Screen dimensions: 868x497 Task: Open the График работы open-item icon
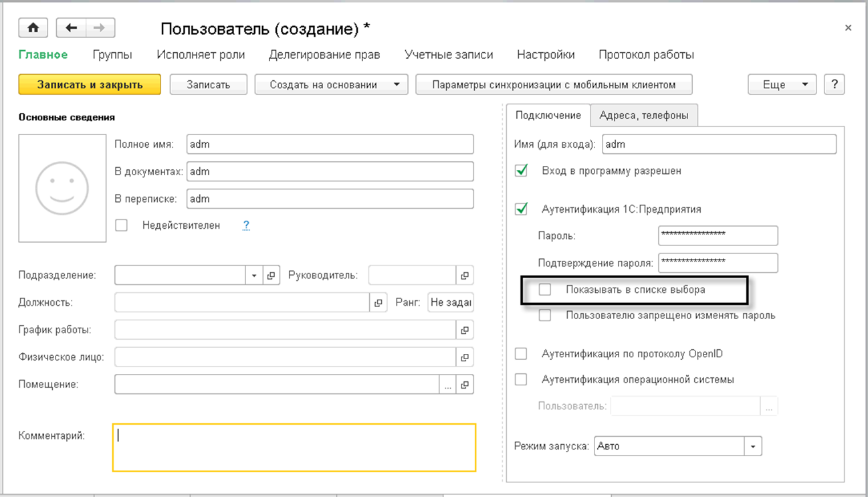(465, 330)
